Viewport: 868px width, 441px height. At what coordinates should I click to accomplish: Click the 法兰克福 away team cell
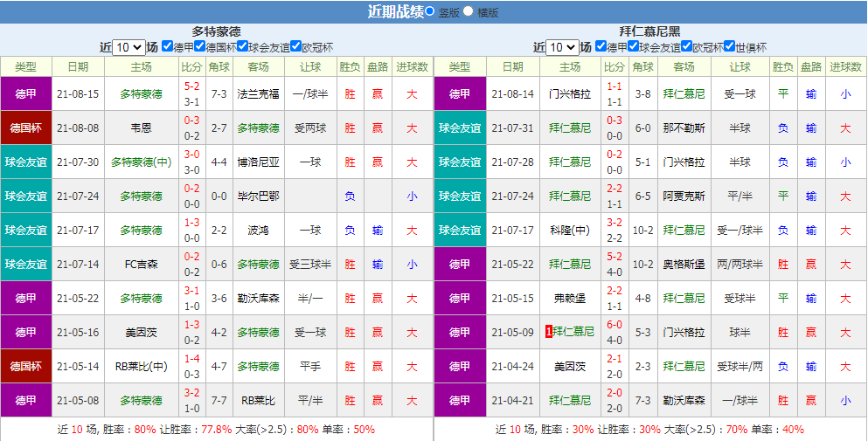click(259, 94)
